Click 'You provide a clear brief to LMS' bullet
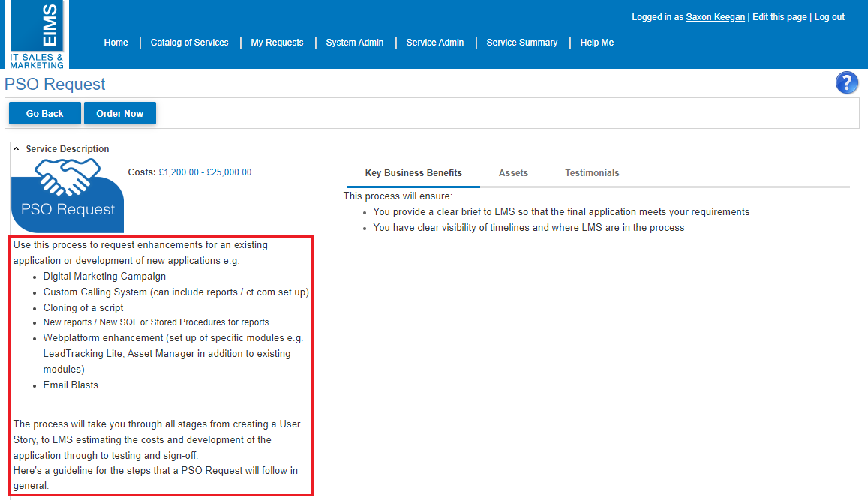The width and height of the screenshot is (868, 500). [x=561, y=212]
